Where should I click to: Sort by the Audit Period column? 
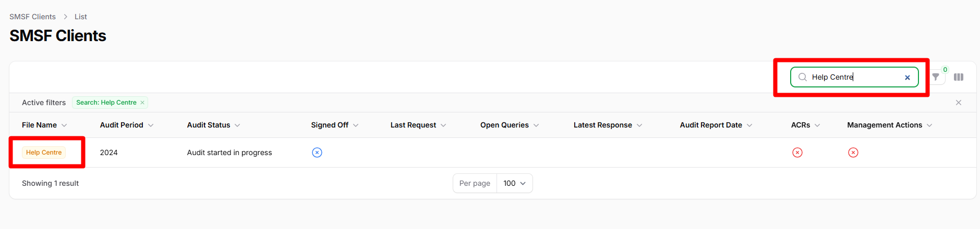(x=127, y=125)
